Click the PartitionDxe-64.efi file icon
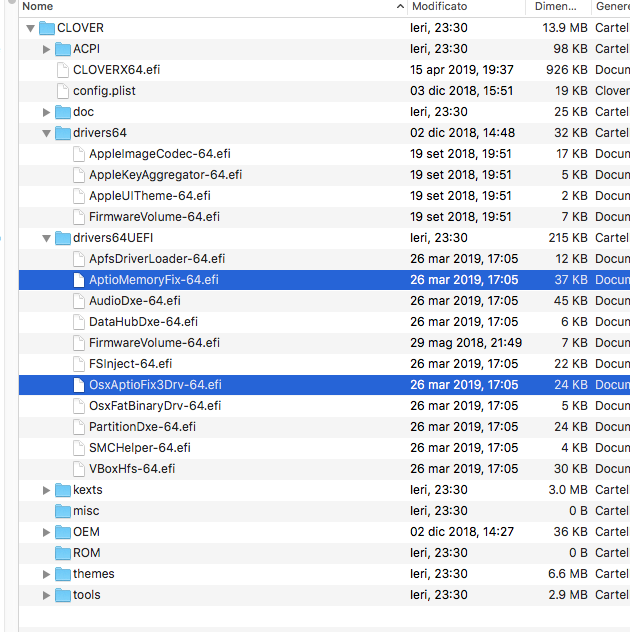630x632 pixels. [79, 427]
